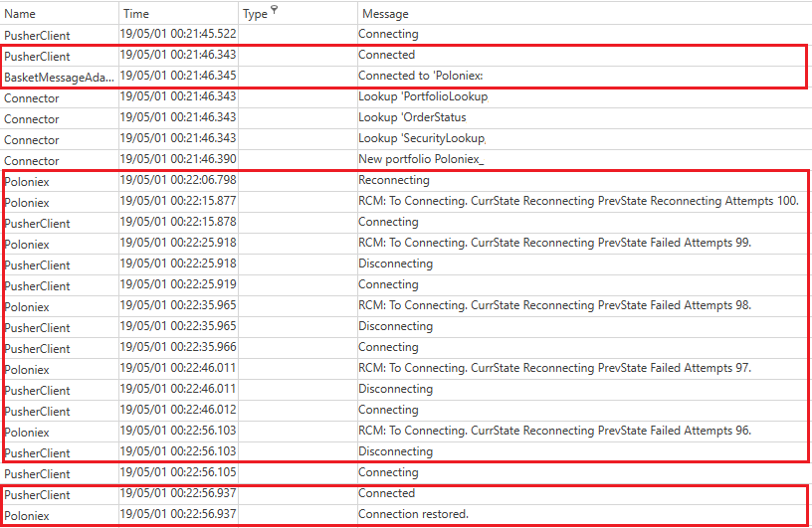812x528 pixels.
Task: Select Poloniex name in Connection restored row
Action: pos(27,516)
